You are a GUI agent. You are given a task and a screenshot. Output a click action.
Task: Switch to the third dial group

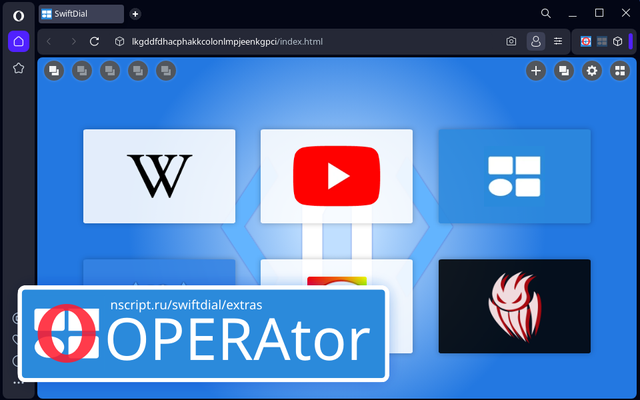(x=110, y=71)
